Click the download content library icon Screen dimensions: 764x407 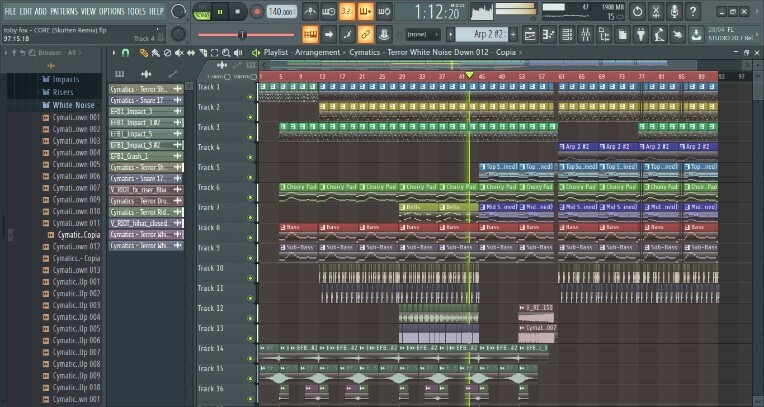pyautogui.click(x=697, y=34)
